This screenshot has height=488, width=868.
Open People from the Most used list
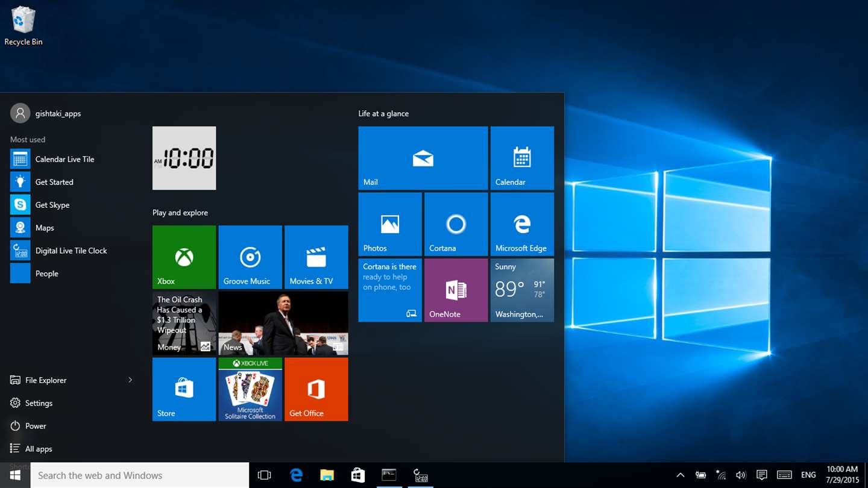[x=71, y=274]
